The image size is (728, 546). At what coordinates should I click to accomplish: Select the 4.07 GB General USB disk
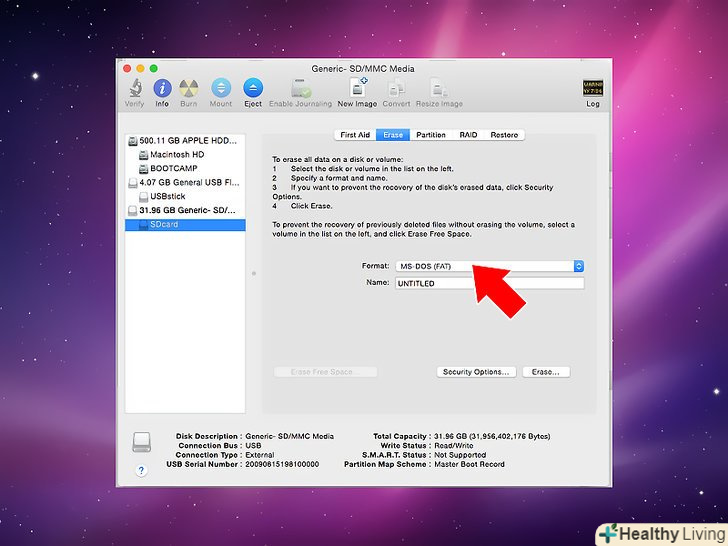185,182
